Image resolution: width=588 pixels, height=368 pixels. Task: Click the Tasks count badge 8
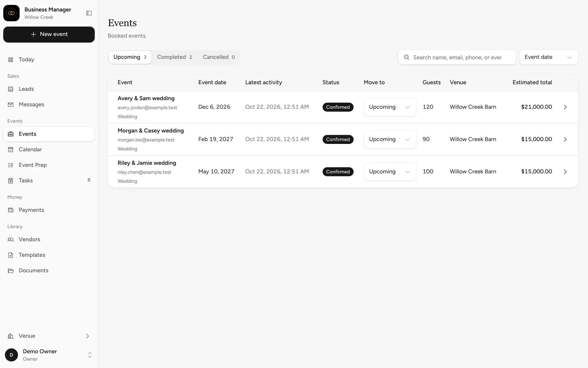pyautogui.click(x=89, y=180)
